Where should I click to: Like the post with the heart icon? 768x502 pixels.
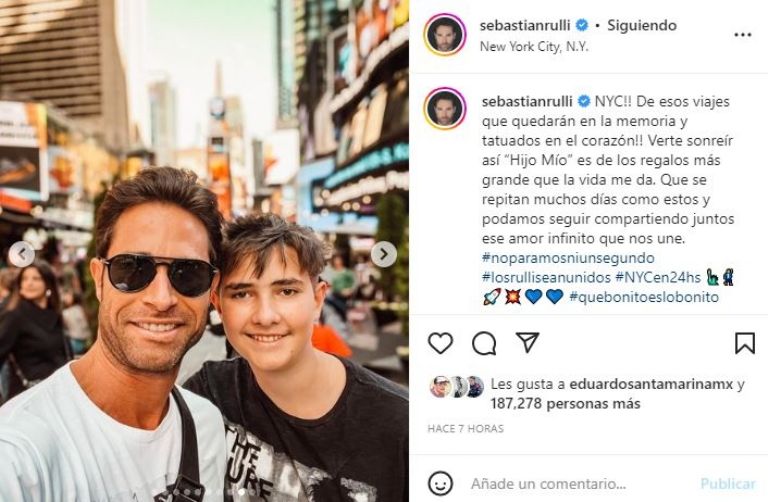tap(440, 342)
